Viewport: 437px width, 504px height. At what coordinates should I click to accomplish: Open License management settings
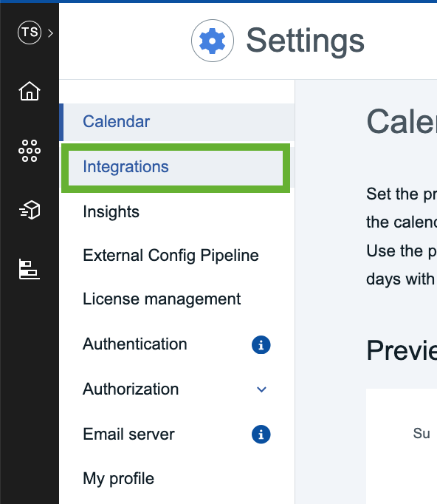coord(177,299)
